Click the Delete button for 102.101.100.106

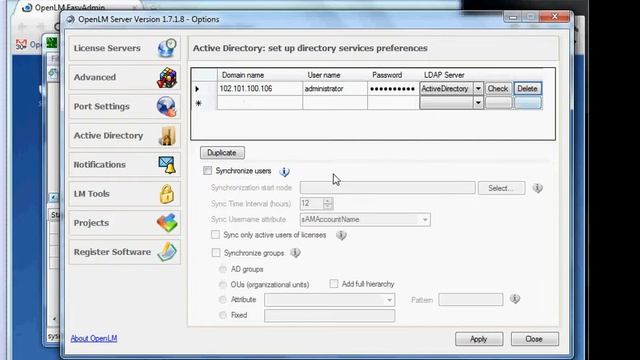(527, 89)
